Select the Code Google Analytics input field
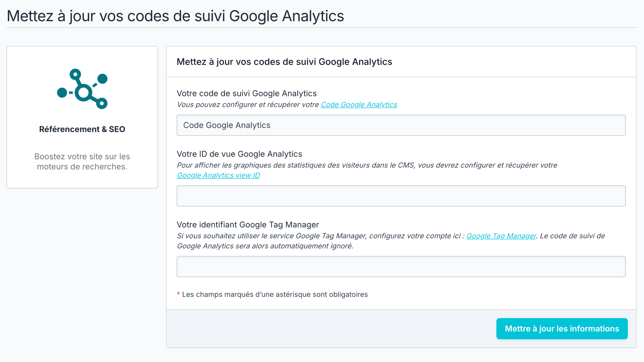The height and width of the screenshot is (362, 644). coord(400,125)
